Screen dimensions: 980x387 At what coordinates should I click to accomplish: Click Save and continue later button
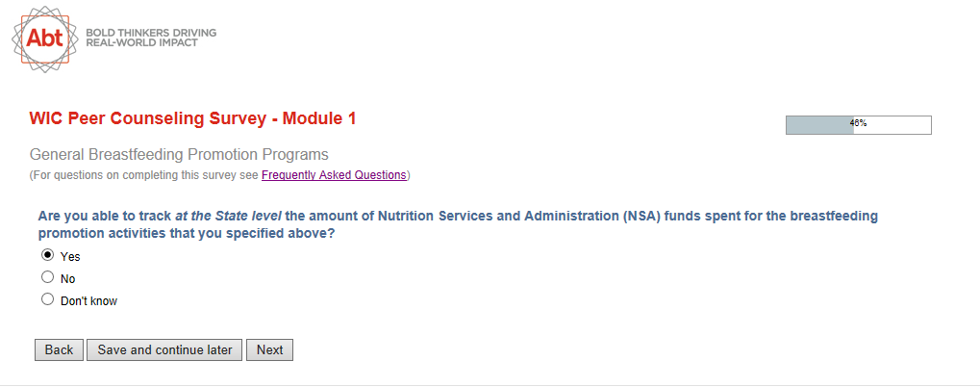point(164,349)
